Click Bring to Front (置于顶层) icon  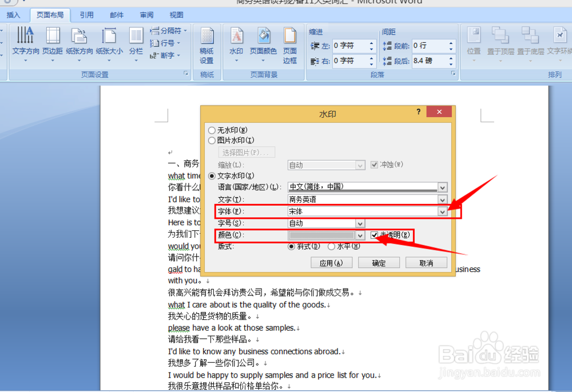[500, 43]
